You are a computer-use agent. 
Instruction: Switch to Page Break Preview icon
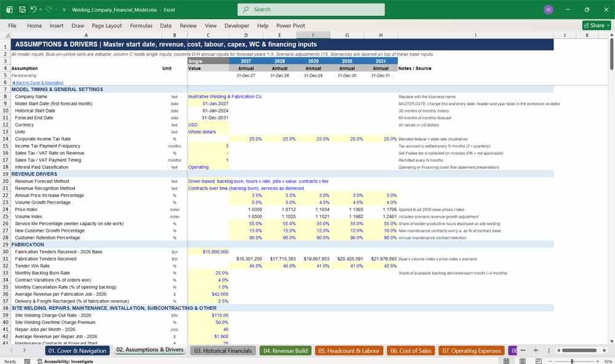click(539, 361)
